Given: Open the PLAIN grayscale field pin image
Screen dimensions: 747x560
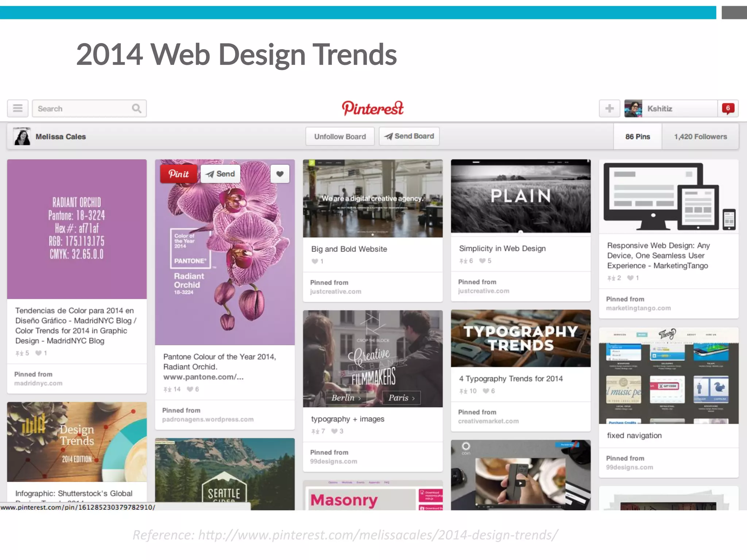Looking at the screenshot, I should point(520,196).
